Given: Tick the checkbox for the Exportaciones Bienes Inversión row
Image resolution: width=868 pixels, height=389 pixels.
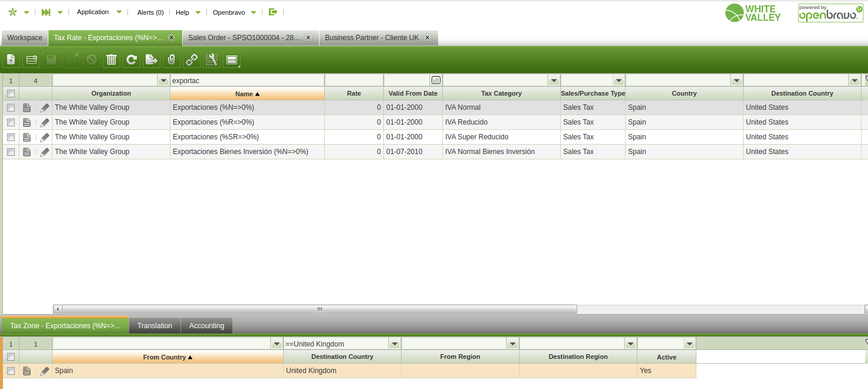Looking at the screenshot, I should click(11, 152).
